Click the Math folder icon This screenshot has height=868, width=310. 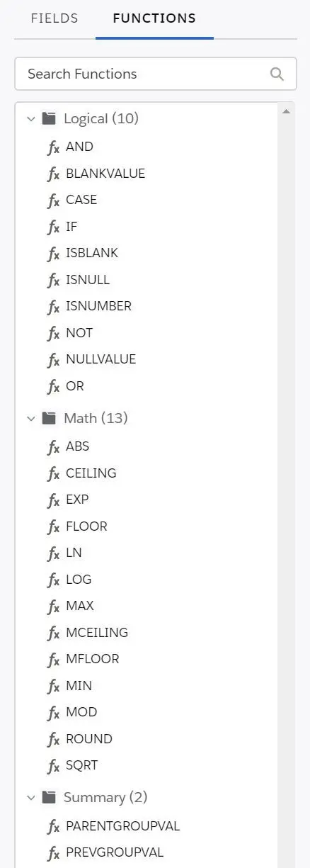tap(49, 418)
